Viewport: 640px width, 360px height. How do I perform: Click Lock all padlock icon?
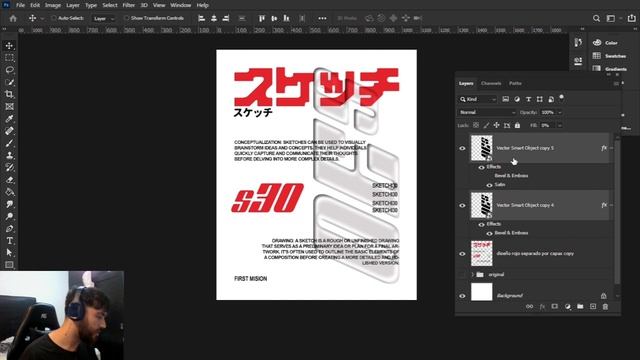pos(517,125)
